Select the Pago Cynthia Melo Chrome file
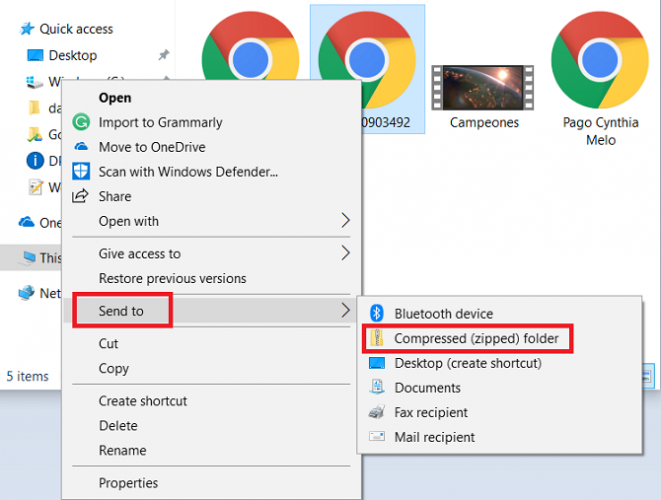Viewport: 661px width, 500px height. click(599, 60)
